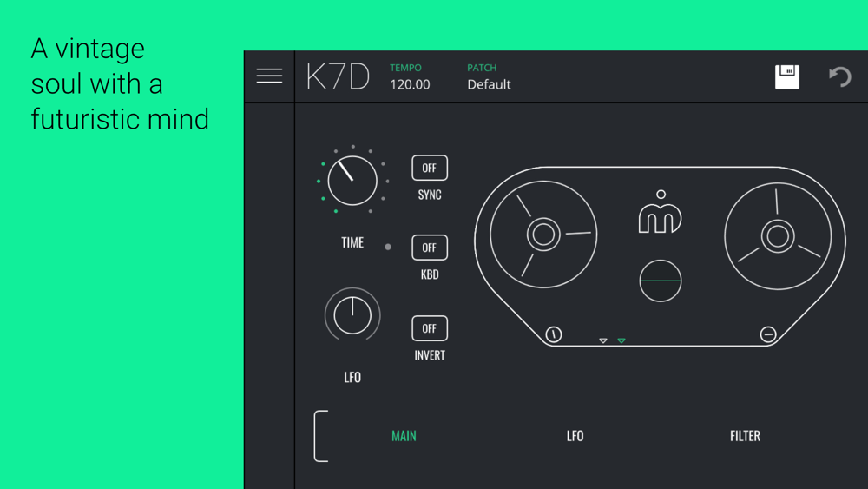The width and height of the screenshot is (868, 489).
Task: Click the tempo value 120.00
Action: pyautogui.click(x=410, y=84)
